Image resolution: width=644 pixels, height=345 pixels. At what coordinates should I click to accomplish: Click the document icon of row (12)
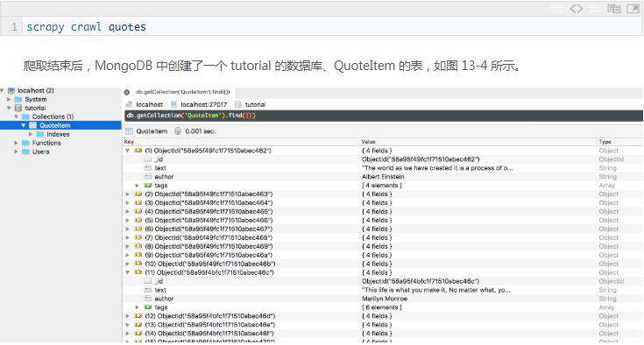tap(138, 316)
